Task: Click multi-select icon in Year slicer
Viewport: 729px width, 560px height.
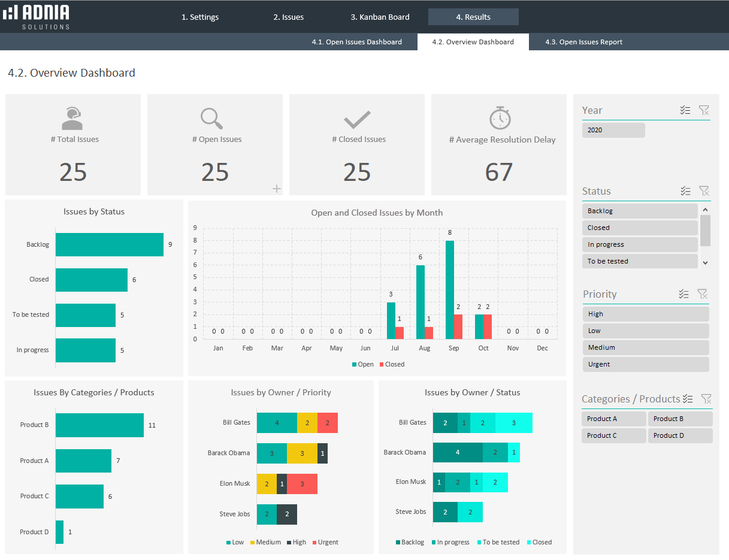Action: pos(685,110)
